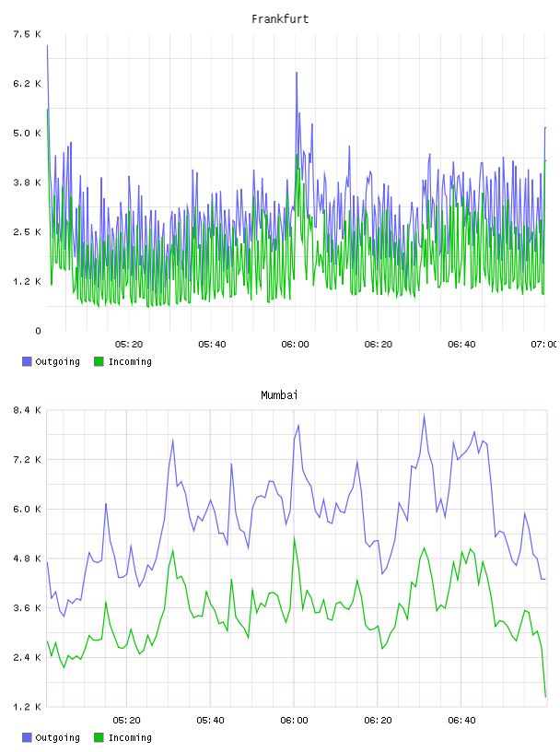Click 2.4 K axis label on Mumbai chart
The height and width of the screenshot is (752, 560).
click(27, 657)
